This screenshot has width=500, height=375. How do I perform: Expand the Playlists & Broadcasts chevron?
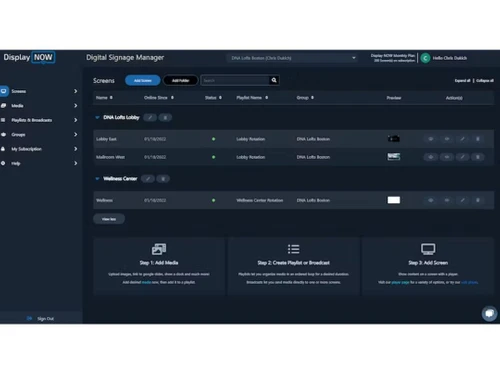click(76, 120)
